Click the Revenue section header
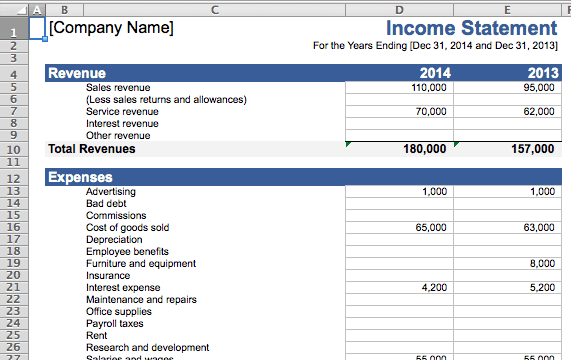Viewport: 571px width, 360px height. [x=77, y=73]
